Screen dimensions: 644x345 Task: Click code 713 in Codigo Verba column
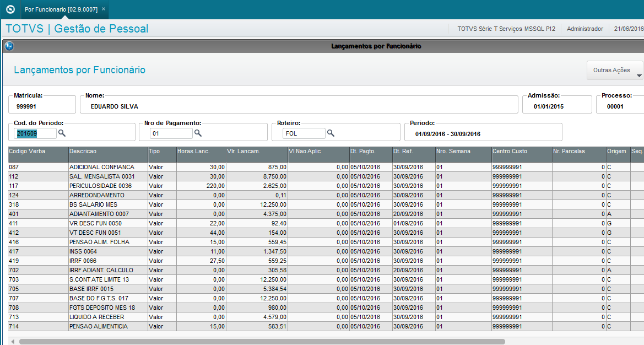14,317
